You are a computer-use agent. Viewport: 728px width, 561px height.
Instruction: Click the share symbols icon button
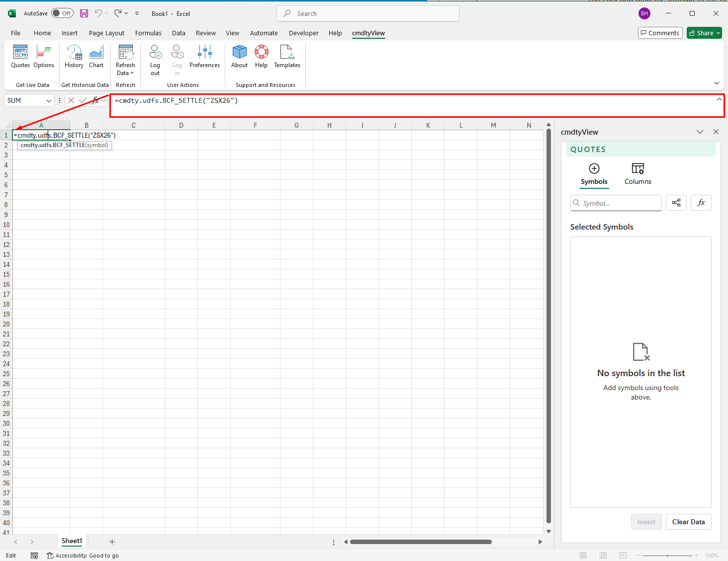click(x=676, y=203)
